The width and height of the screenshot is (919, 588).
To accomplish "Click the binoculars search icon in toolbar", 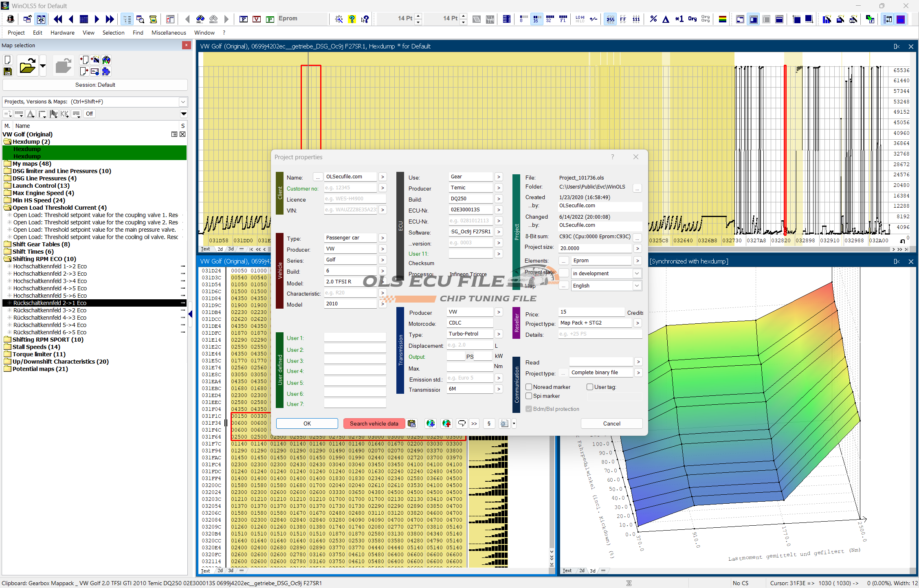I will pos(200,19).
